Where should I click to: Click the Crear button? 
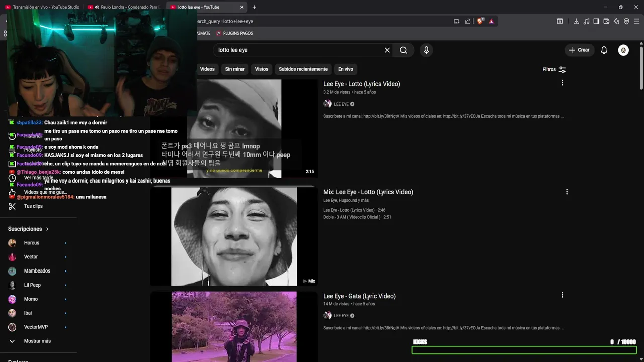(x=579, y=50)
